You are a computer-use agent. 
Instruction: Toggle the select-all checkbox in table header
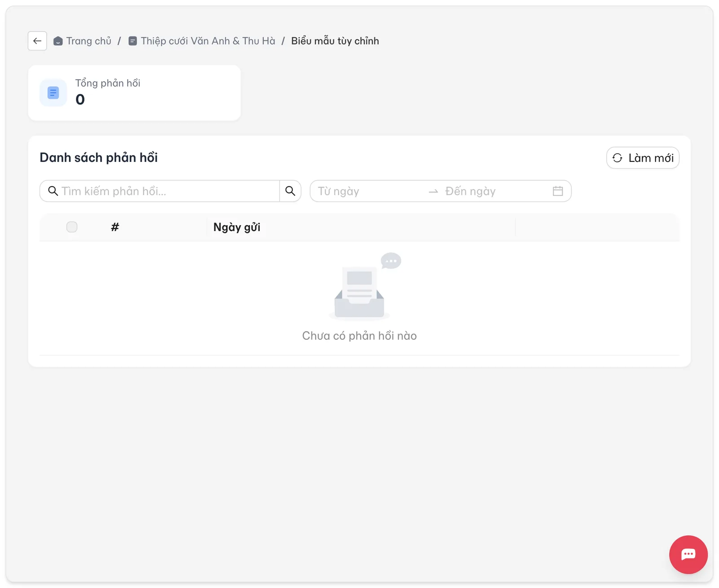tap(72, 227)
